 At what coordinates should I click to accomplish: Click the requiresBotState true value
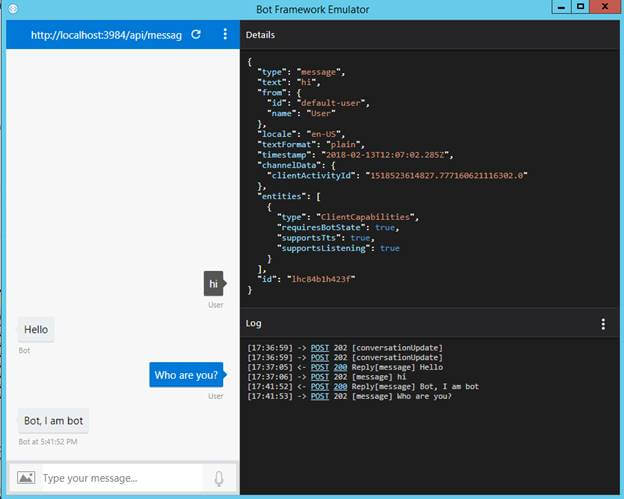385,227
